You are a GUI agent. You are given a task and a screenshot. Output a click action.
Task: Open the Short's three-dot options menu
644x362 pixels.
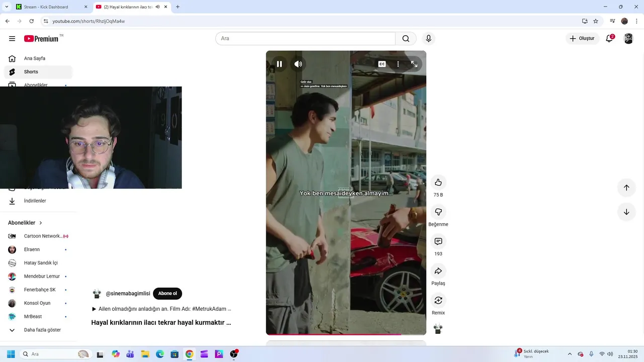click(x=398, y=64)
